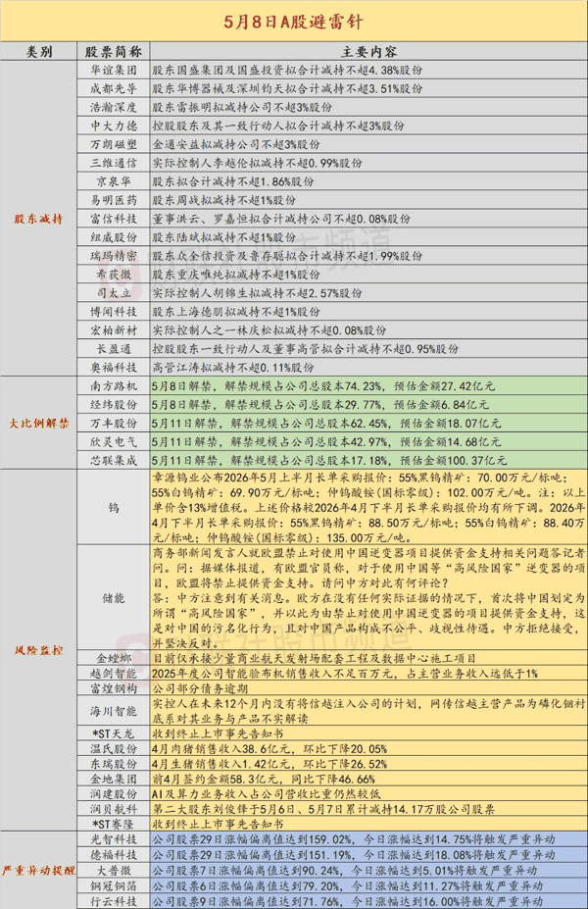Image resolution: width=588 pixels, height=909 pixels.
Task: Select stock name 博闻科技
Action: coord(114,311)
